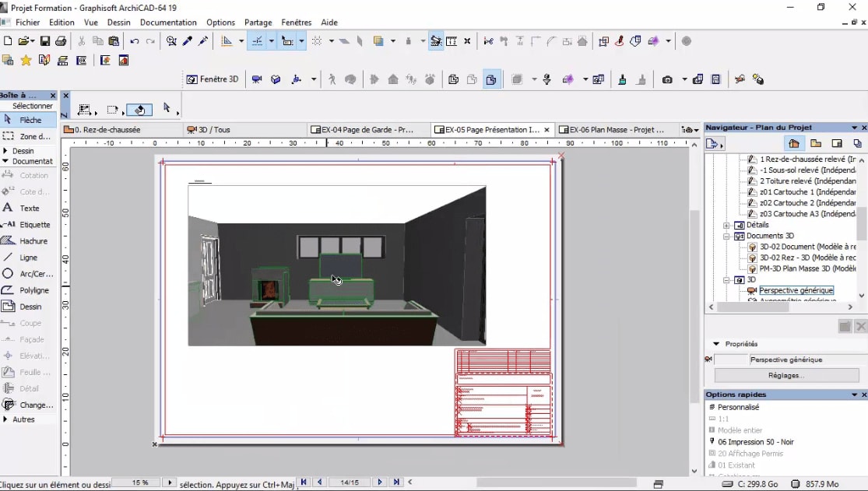Collapse the 3D tree node in Navigator
868x491 pixels.
[726, 280]
